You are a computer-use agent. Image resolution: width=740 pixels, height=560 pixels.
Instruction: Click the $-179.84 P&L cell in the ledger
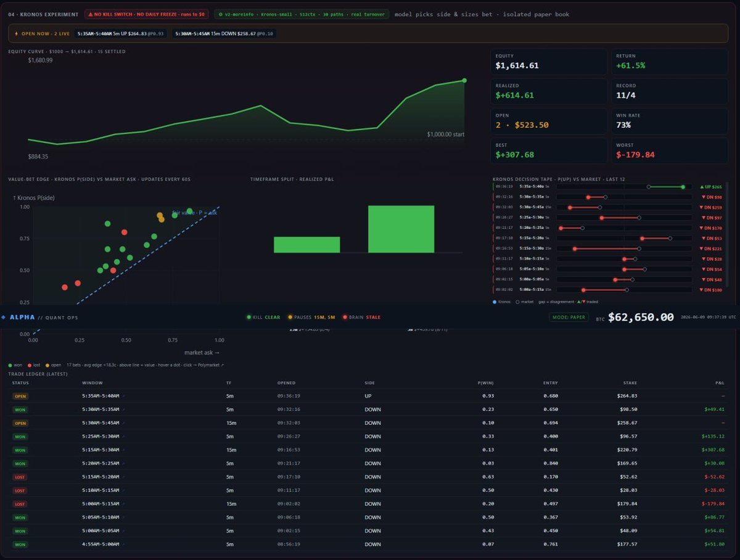[x=713, y=504]
